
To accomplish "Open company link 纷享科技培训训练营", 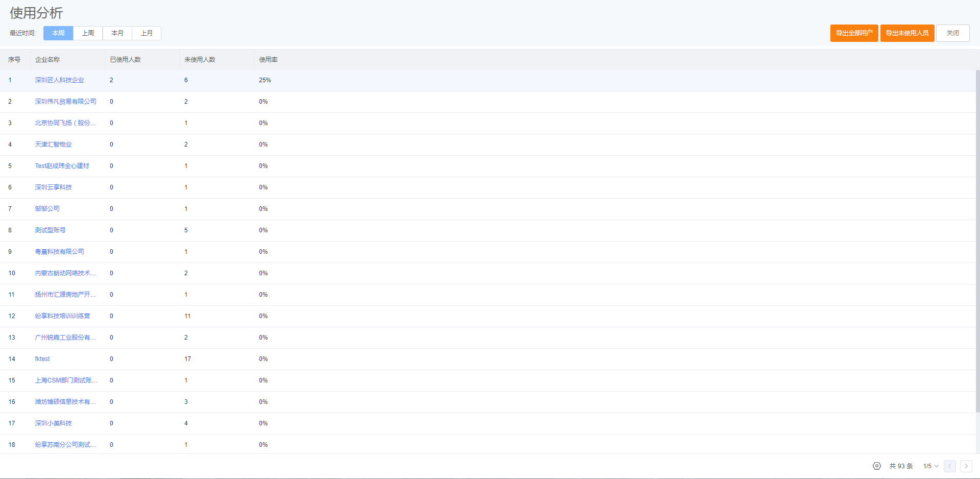I will coord(62,316).
